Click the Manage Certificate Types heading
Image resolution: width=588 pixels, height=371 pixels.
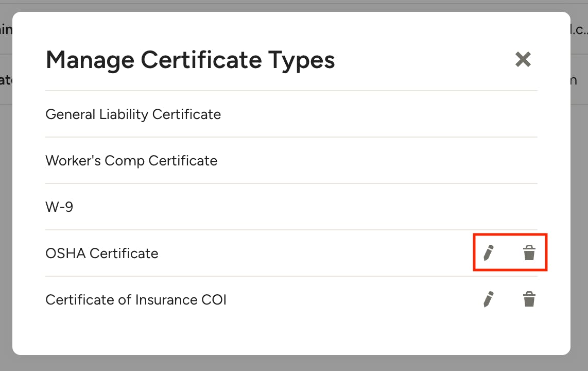point(191,59)
